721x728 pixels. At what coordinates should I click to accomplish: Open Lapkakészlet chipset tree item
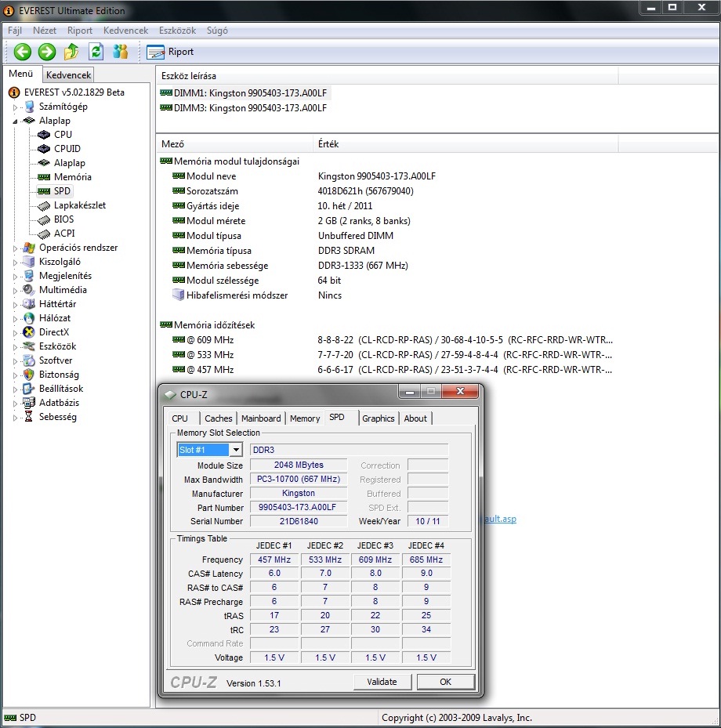pos(79,205)
